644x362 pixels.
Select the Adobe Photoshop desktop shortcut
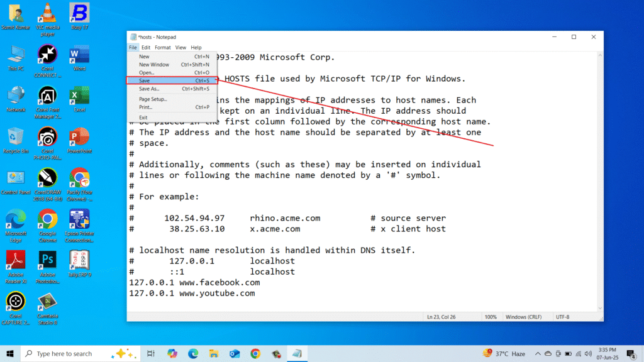(48, 267)
